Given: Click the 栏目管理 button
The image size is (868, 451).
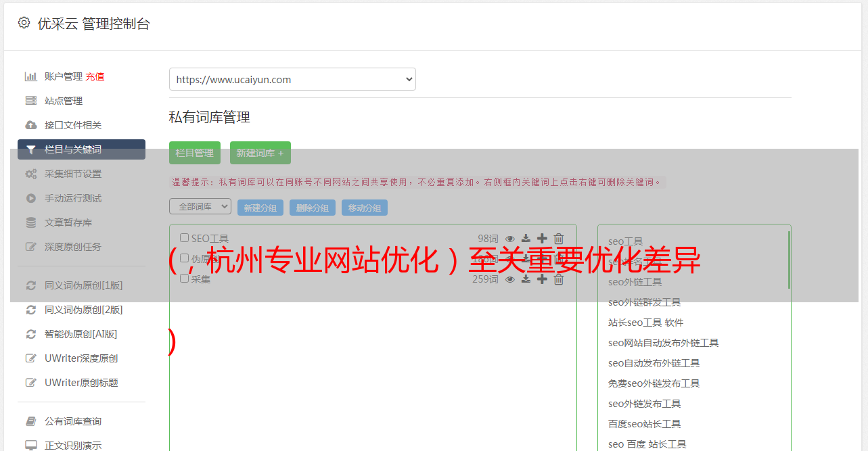Looking at the screenshot, I should tap(195, 153).
